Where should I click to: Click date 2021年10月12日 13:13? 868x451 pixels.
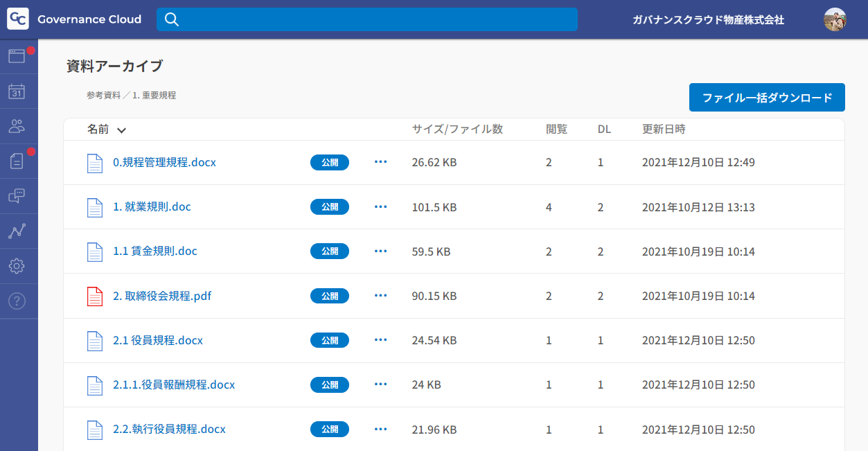(x=698, y=206)
